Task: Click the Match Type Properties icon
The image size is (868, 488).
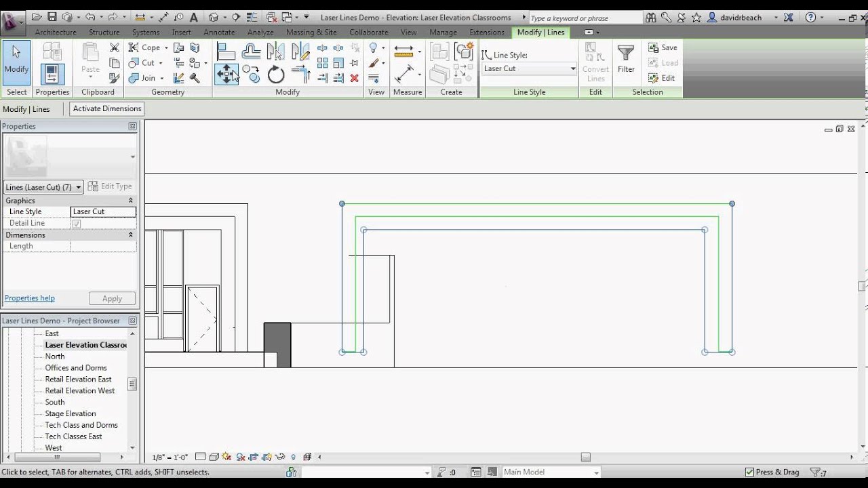Action: (x=115, y=78)
